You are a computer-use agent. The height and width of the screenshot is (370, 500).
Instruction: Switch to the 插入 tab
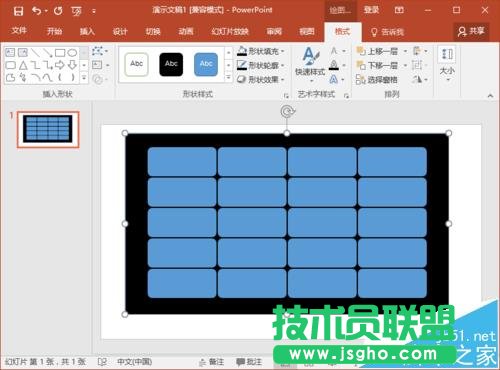tap(87, 32)
